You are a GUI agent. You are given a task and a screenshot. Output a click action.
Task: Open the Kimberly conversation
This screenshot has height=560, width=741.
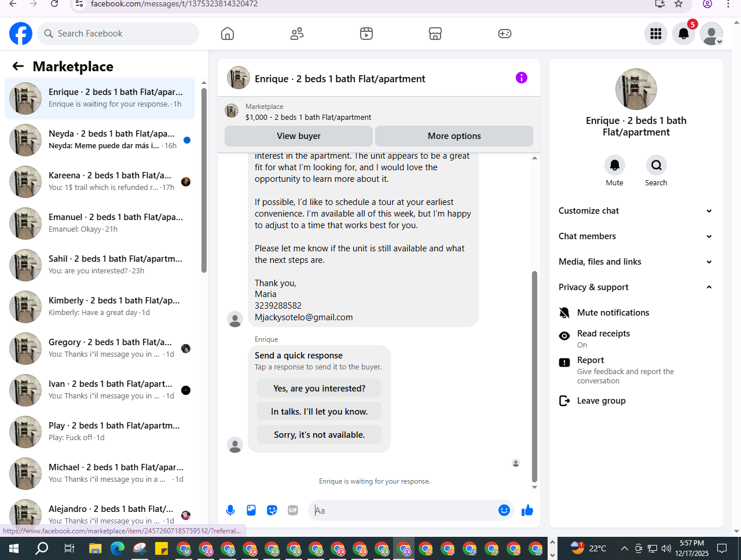[x=100, y=306]
